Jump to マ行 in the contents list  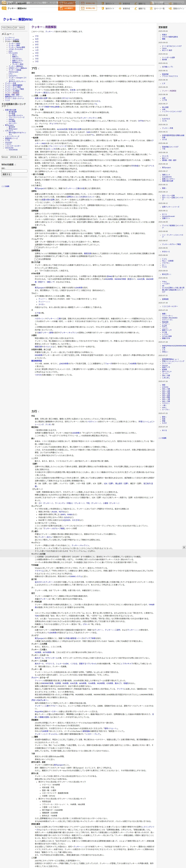[37, 53]
